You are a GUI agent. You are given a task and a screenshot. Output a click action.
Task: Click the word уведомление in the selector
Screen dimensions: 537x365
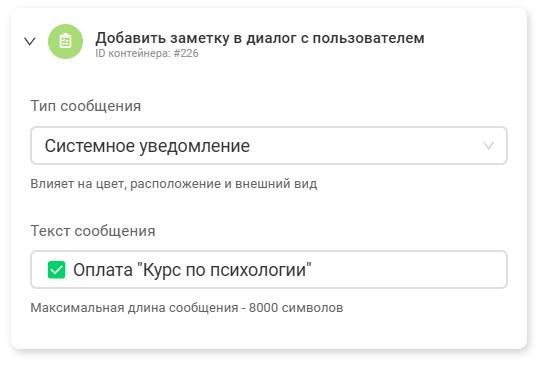point(195,146)
